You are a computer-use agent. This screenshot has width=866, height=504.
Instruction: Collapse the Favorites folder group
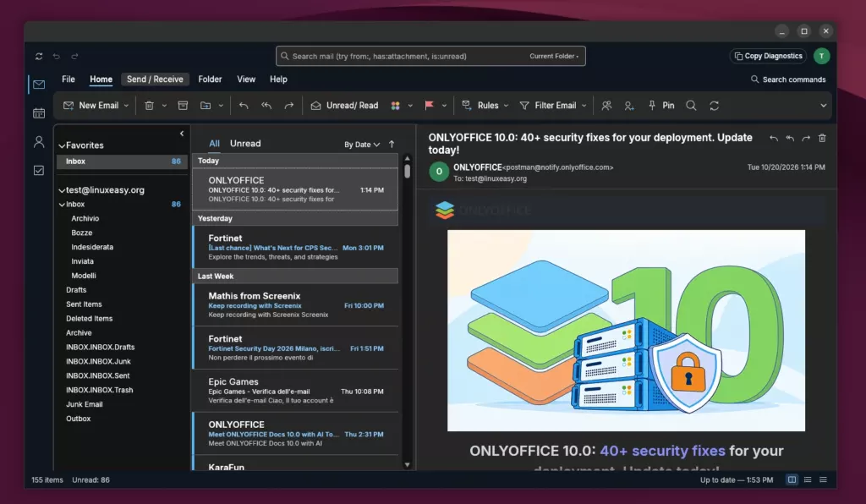[x=62, y=145]
